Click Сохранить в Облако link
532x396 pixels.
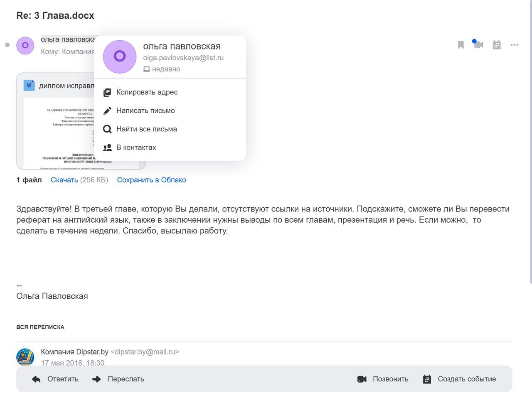click(x=151, y=180)
